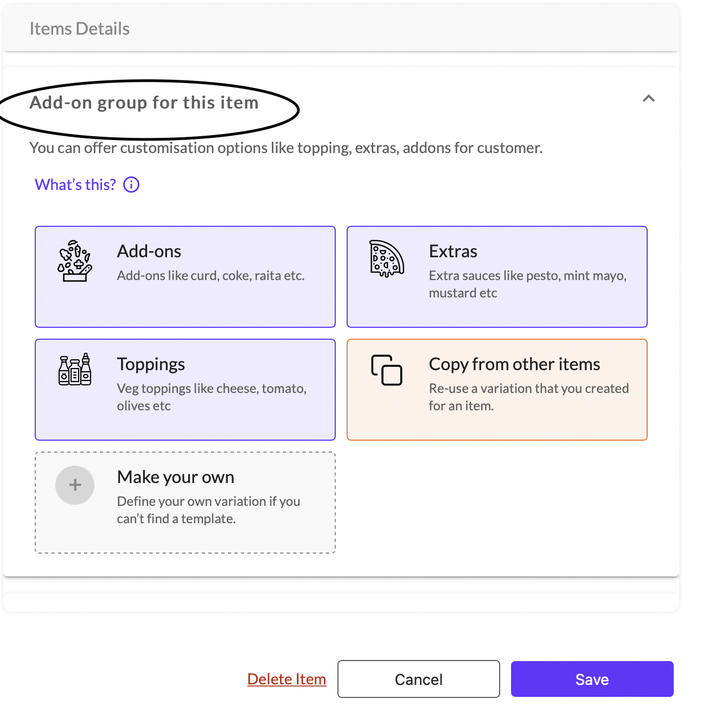Image resolution: width=728 pixels, height=711 pixels.
Task: Click the Items Details header text
Action: pyautogui.click(x=80, y=29)
